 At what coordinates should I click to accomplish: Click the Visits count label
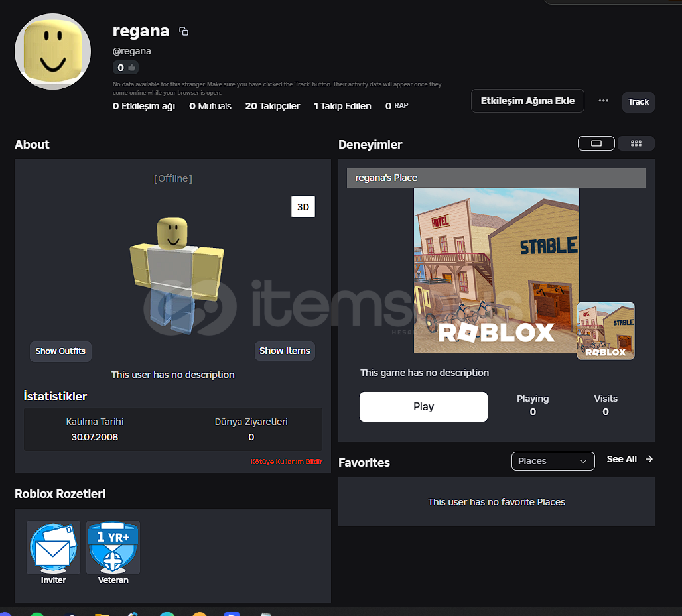click(x=606, y=399)
